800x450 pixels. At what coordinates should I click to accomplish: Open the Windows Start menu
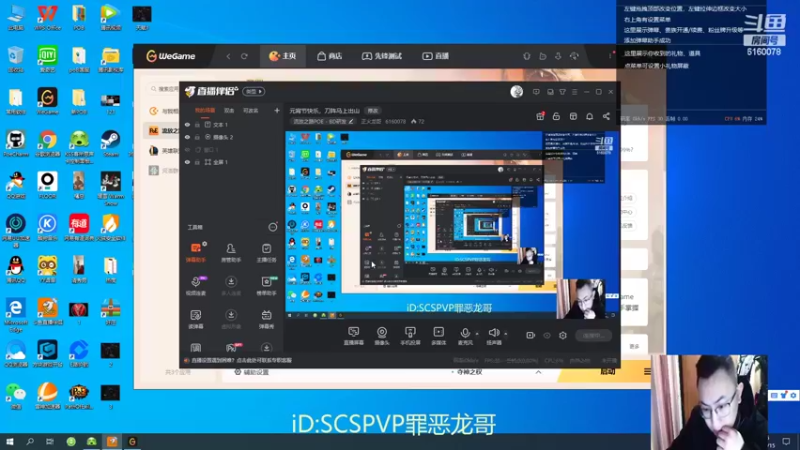9,441
